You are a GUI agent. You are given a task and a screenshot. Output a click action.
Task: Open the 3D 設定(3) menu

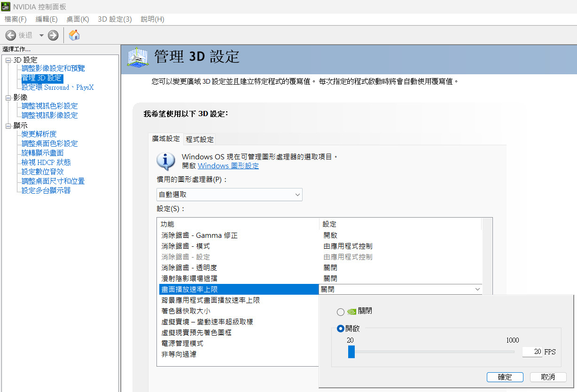(x=115, y=19)
